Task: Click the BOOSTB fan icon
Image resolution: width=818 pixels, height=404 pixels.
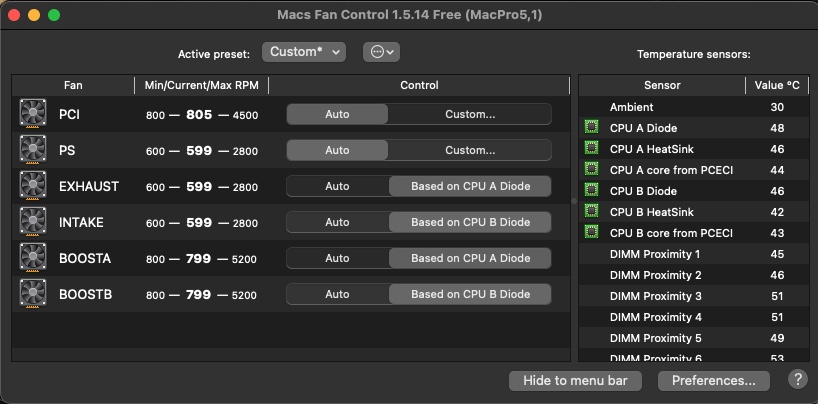Action: 33,293
